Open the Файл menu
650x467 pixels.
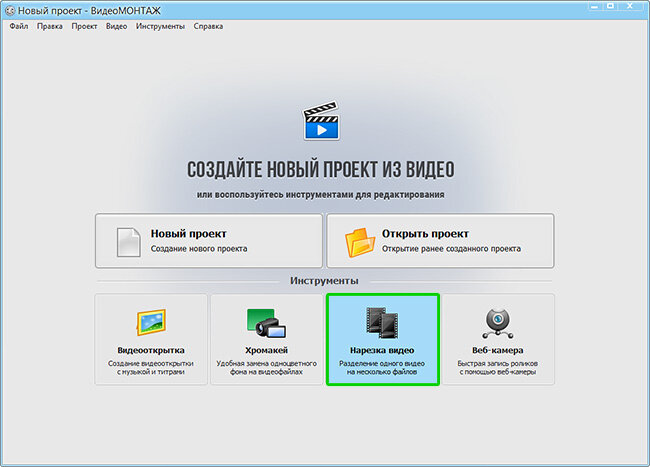[19, 26]
